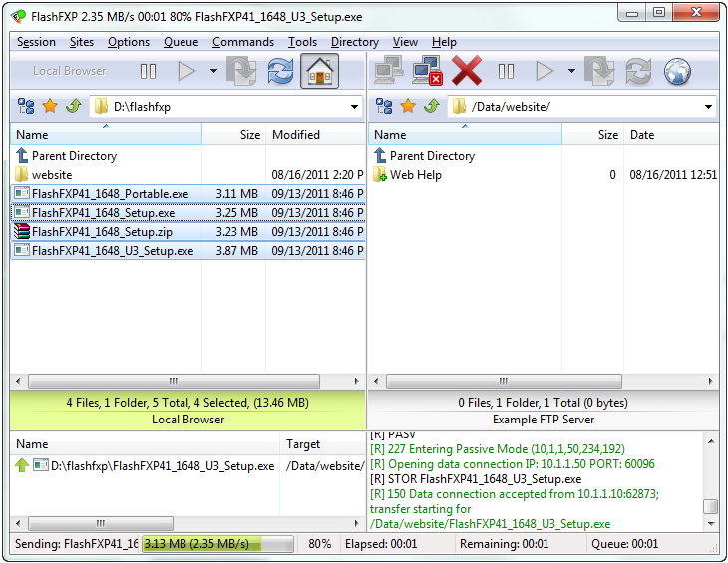The width and height of the screenshot is (728, 563).
Task: Click the transfer progress bar in the status bar
Action: [x=217, y=544]
